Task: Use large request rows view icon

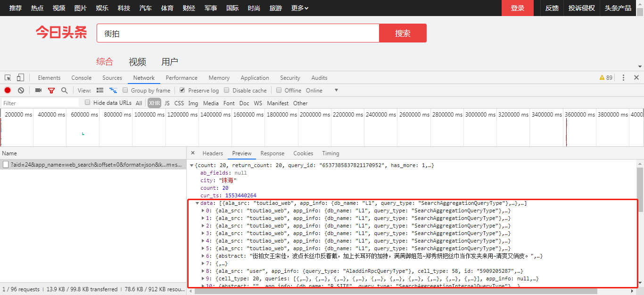Action: (x=100, y=90)
